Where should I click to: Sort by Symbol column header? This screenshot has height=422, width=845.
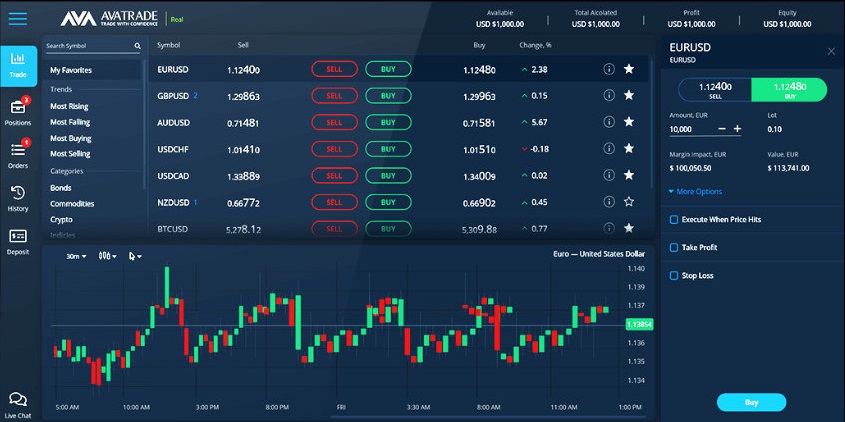(x=168, y=45)
